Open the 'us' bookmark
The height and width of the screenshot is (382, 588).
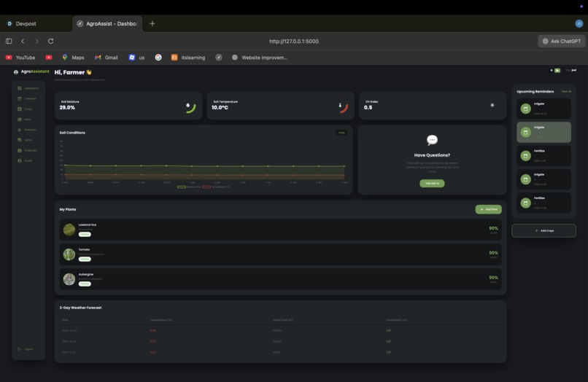click(136, 58)
